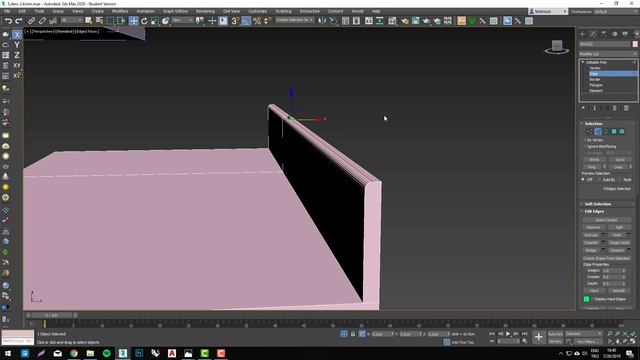
Task: Open the Hierarchy panel tab icon
Action: coord(604,34)
